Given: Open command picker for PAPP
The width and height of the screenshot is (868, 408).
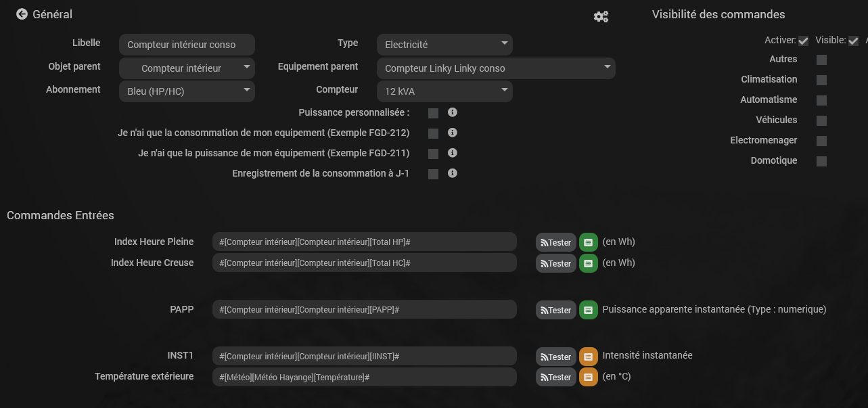Looking at the screenshot, I should coord(588,310).
